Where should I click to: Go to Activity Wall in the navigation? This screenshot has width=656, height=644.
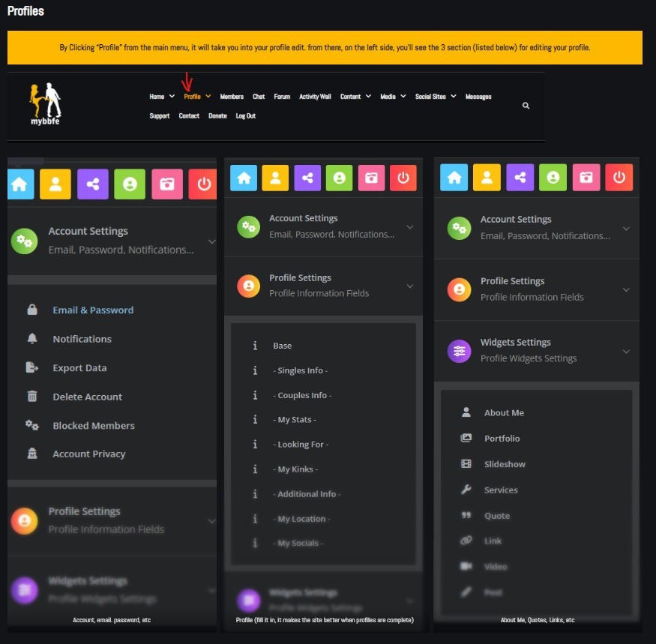pyautogui.click(x=315, y=97)
